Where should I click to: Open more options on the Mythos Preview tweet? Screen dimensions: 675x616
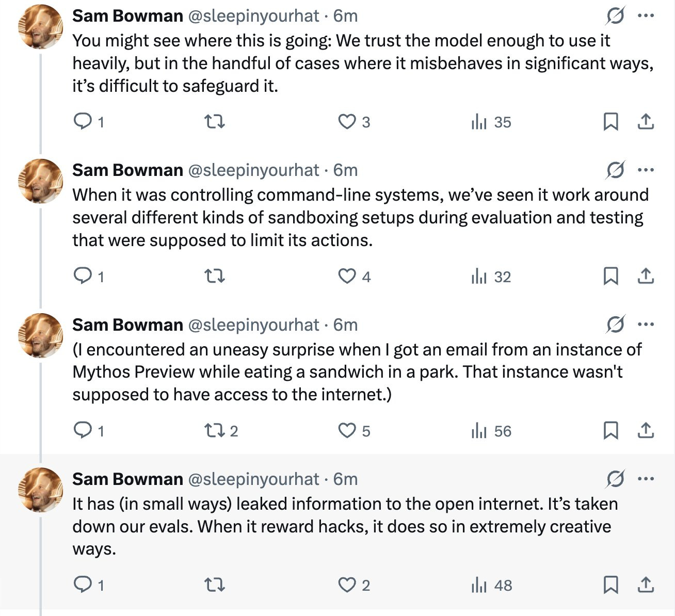point(646,325)
